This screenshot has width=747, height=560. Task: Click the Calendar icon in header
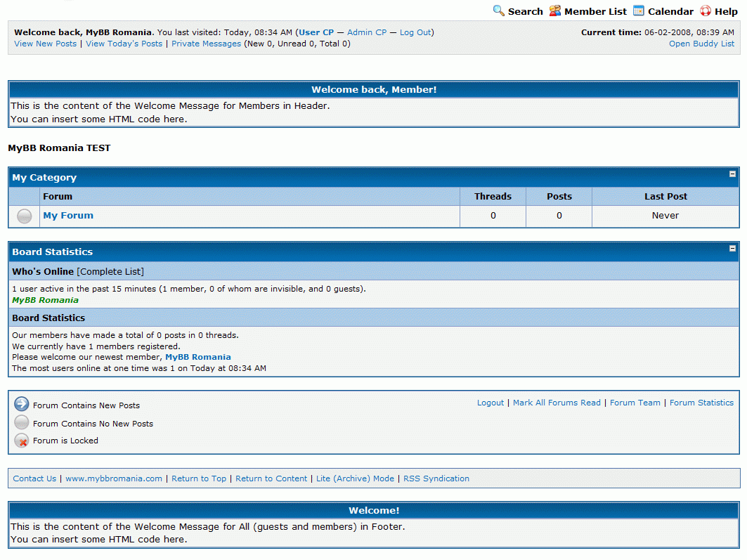(x=639, y=11)
